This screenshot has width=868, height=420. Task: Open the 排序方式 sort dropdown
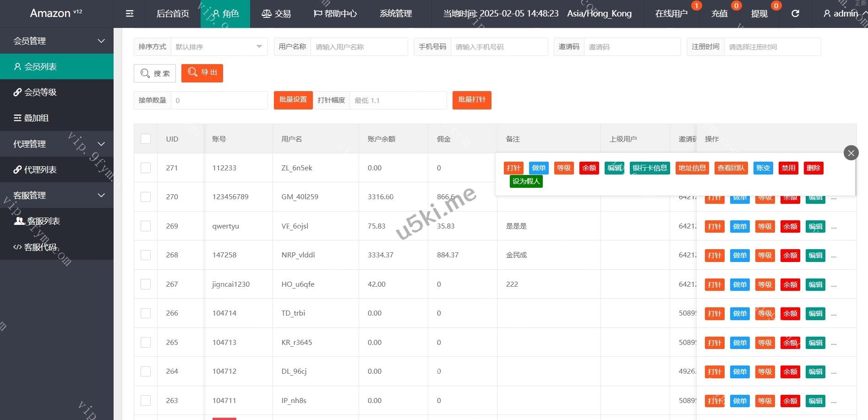[218, 47]
